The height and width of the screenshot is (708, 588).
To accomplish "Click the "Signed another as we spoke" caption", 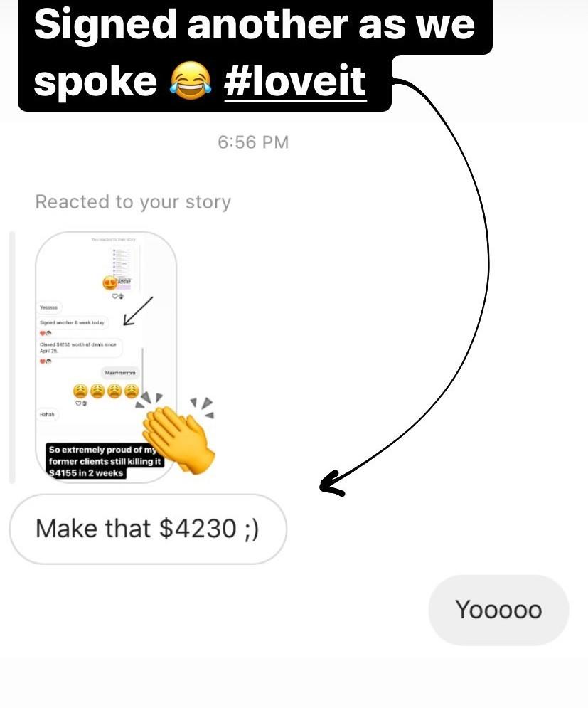I will 255,53.
